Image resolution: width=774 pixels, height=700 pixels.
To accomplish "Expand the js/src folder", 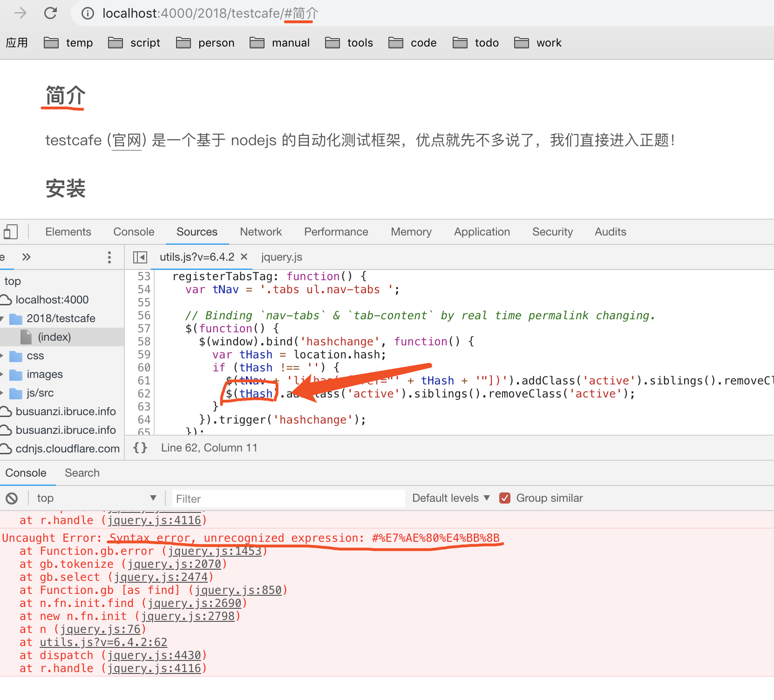I will [x=2, y=393].
